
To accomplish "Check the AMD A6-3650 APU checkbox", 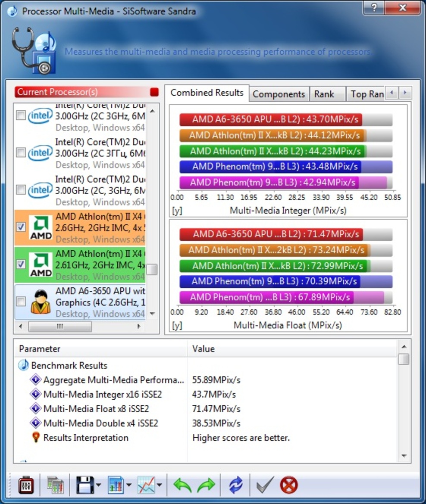I will click(x=21, y=302).
